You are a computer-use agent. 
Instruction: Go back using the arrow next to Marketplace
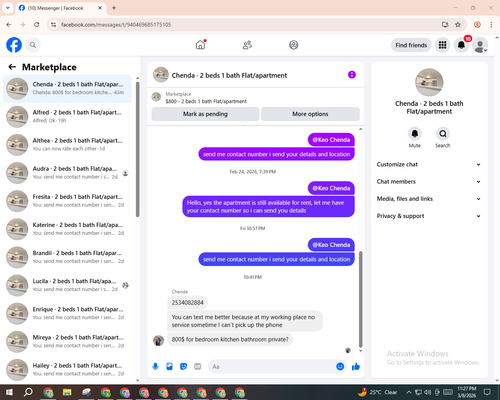(12, 67)
